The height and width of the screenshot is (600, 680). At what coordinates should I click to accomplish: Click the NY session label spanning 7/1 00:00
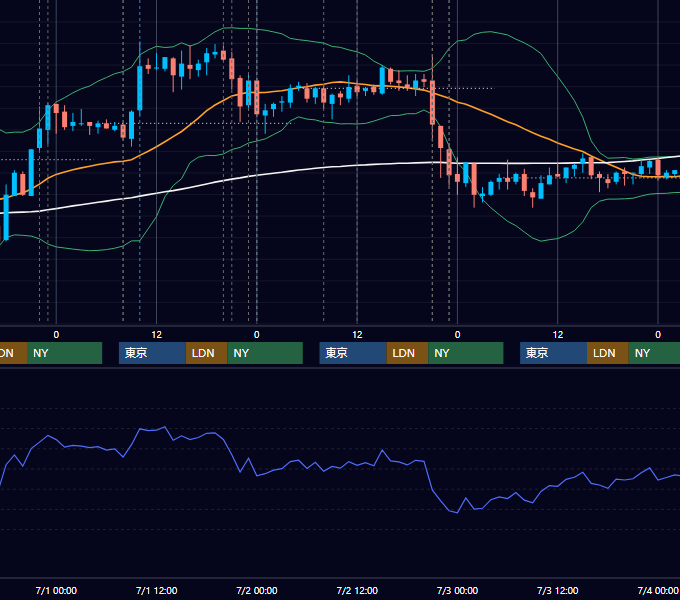tap(64, 353)
